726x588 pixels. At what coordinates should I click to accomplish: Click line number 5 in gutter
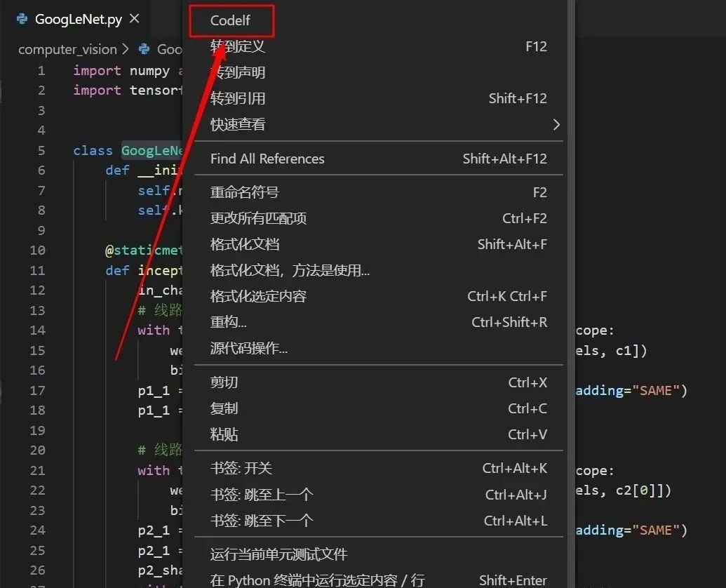(x=41, y=150)
